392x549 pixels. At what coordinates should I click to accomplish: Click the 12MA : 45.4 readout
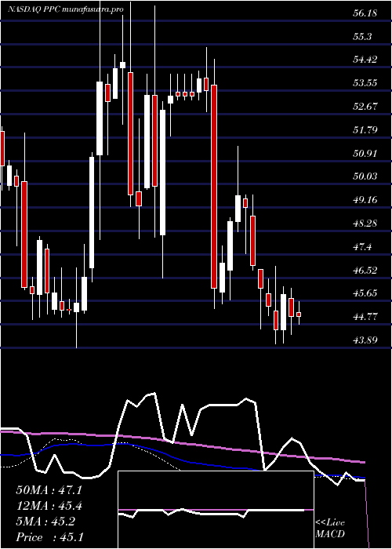point(49,506)
